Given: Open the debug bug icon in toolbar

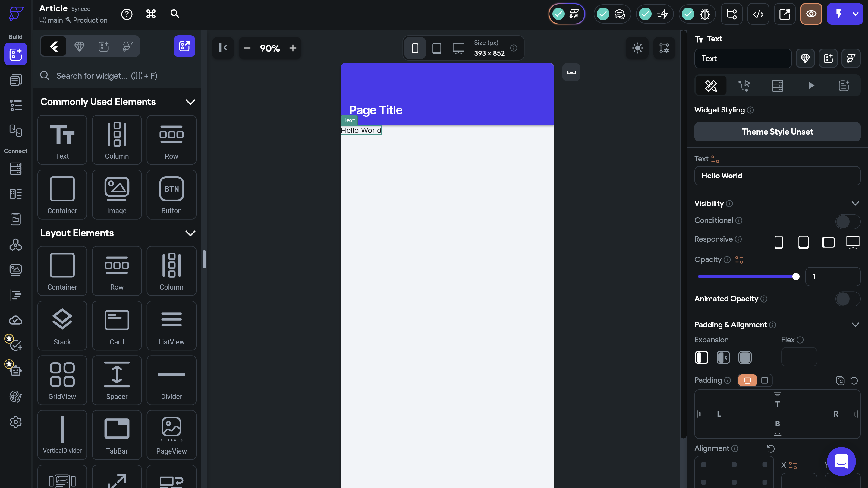Looking at the screenshot, I should (x=705, y=14).
